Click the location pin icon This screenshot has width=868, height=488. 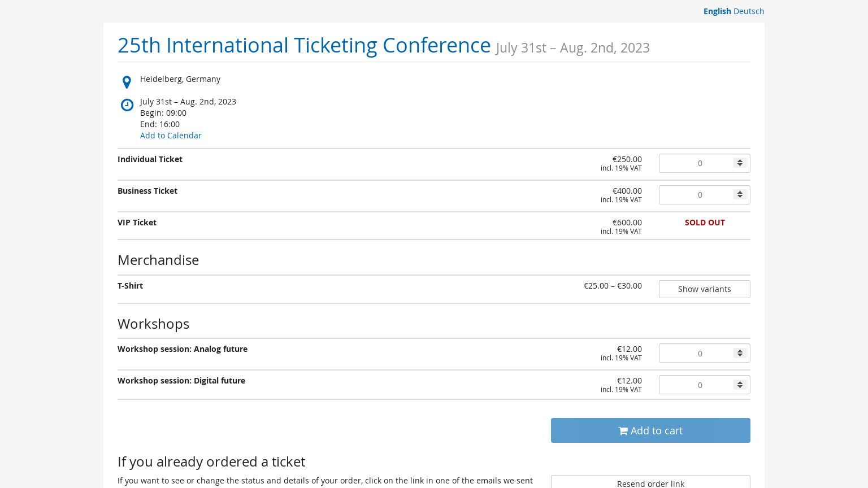tap(127, 82)
